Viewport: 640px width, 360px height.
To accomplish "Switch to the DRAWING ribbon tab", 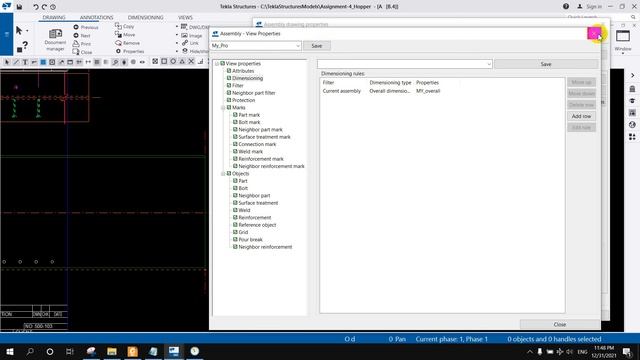I will pyautogui.click(x=54, y=18).
